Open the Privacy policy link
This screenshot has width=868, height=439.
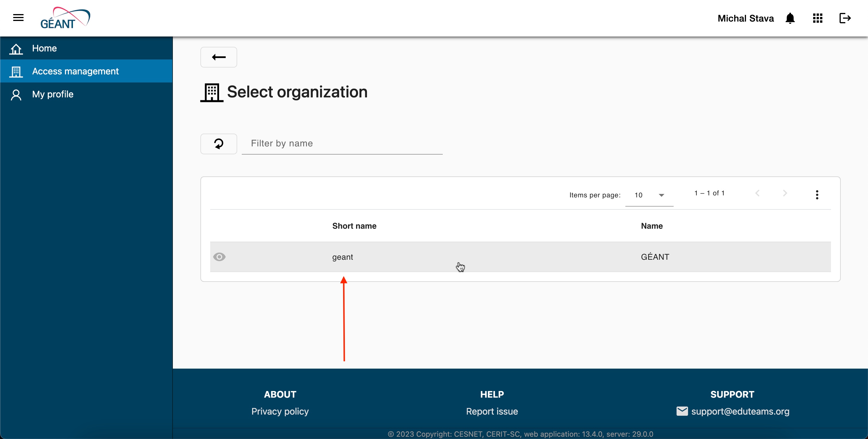pyautogui.click(x=280, y=411)
